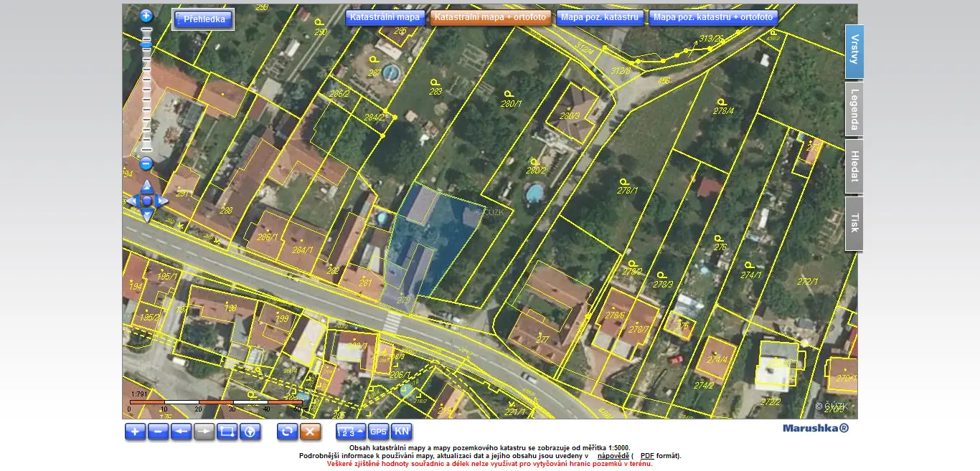Pan the map up with navigation arrow
Image resolution: width=980 pixels, height=471 pixels.
146,186
